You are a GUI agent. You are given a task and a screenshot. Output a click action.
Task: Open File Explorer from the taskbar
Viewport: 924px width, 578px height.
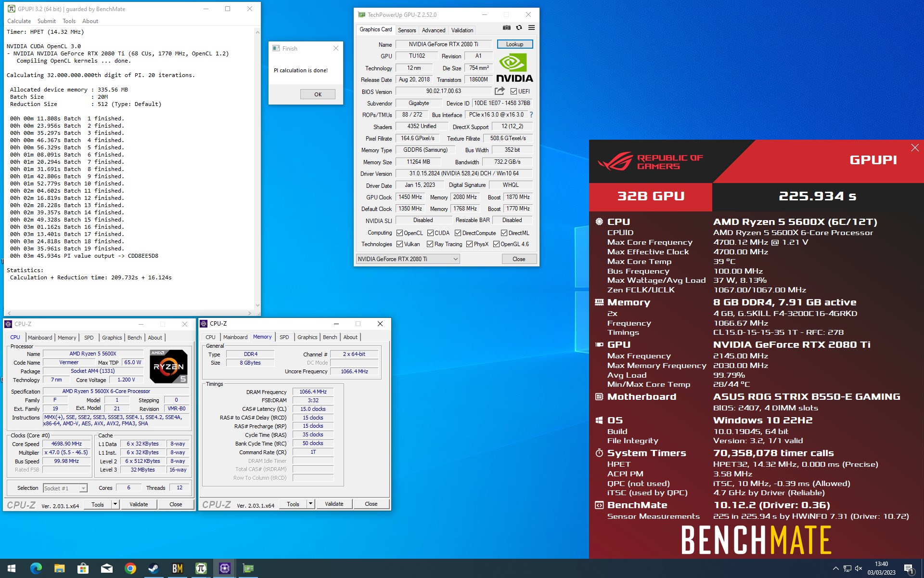[x=59, y=568]
